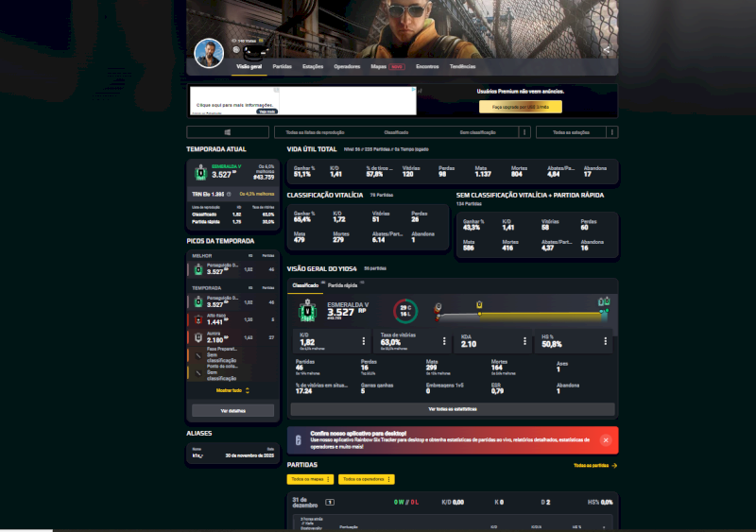Click the 'Ponto de colapso' unranked icon

pos(198,373)
